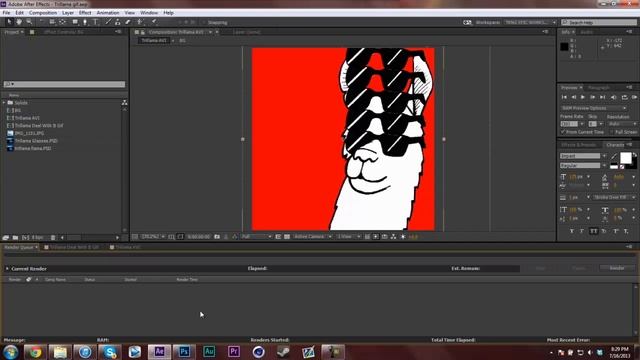640x360 pixels.
Task: Switch to Effects & Presets tab
Action: 578,145
